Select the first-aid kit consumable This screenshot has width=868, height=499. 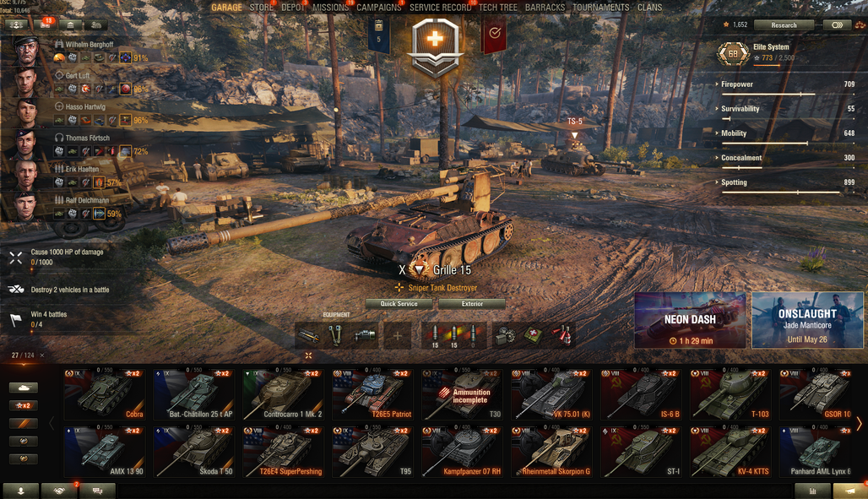534,335
